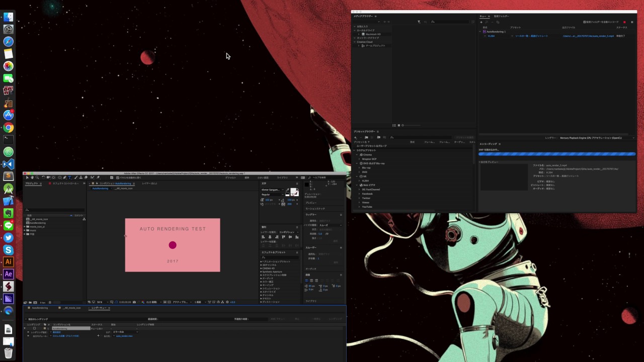Select the Pen tool in After Effects toolbar
The width and height of the screenshot is (644, 362).
coord(65,177)
